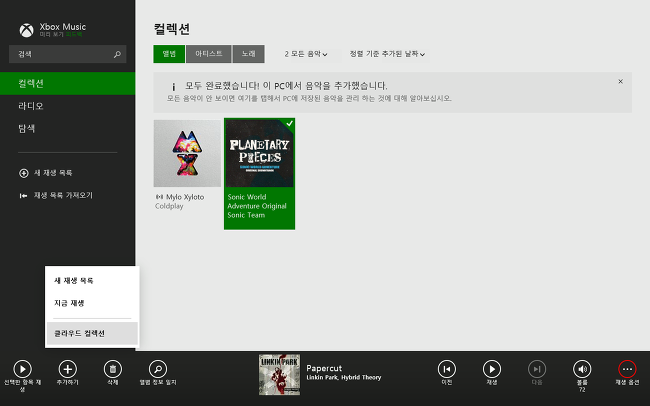Skip to the previous track
This screenshot has height=406, width=650.
tap(447, 369)
